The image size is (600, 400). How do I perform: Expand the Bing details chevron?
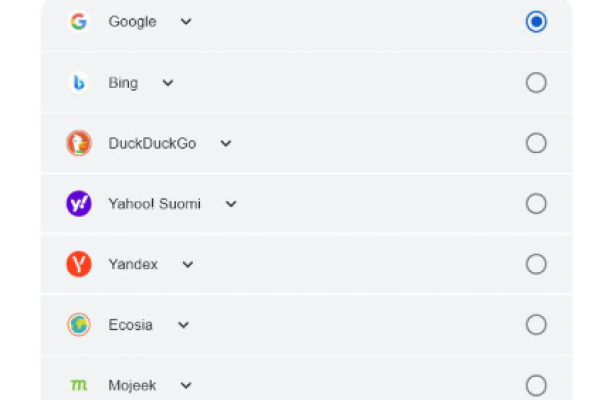click(x=168, y=83)
